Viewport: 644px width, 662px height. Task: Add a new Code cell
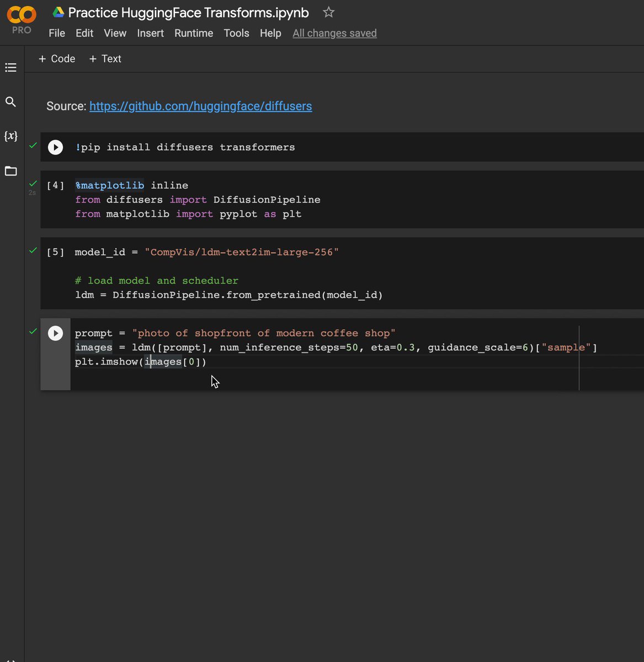pyautogui.click(x=57, y=58)
